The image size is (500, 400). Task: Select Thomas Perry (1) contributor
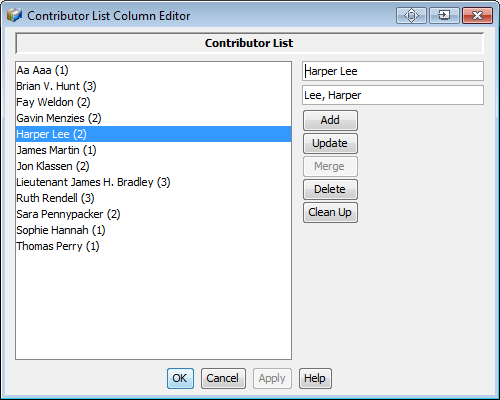(x=153, y=246)
